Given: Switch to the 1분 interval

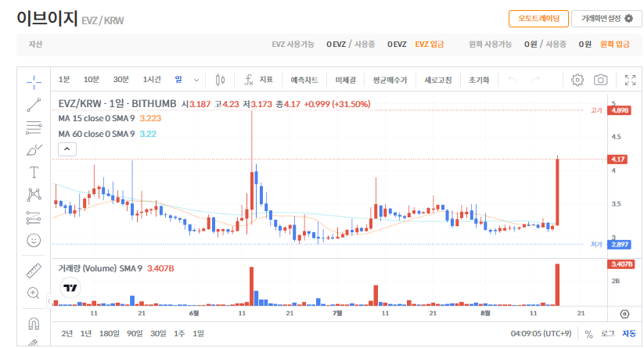Looking at the screenshot, I should point(64,80).
